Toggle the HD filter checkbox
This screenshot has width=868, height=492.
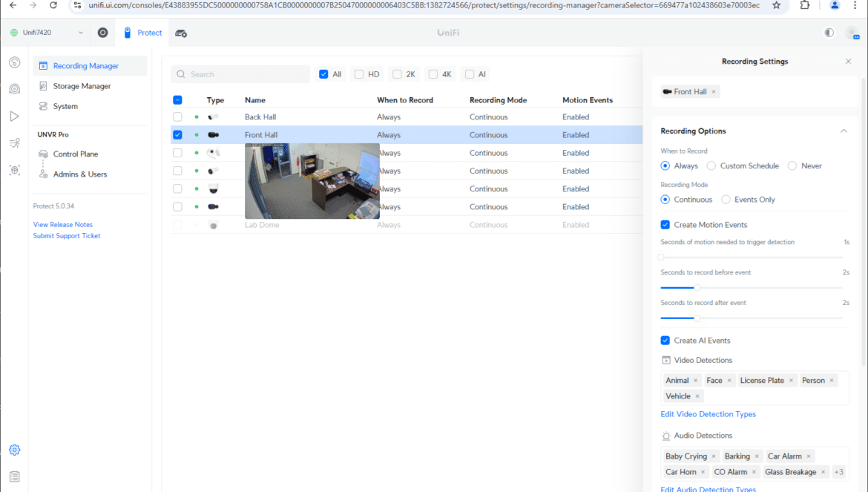tap(359, 74)
